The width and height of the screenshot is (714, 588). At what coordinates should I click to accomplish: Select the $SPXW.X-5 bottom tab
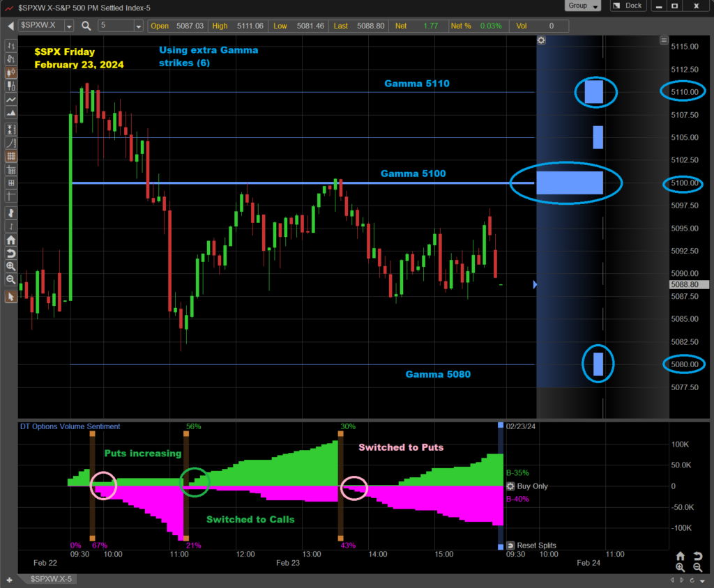click(x=53, y=579)
